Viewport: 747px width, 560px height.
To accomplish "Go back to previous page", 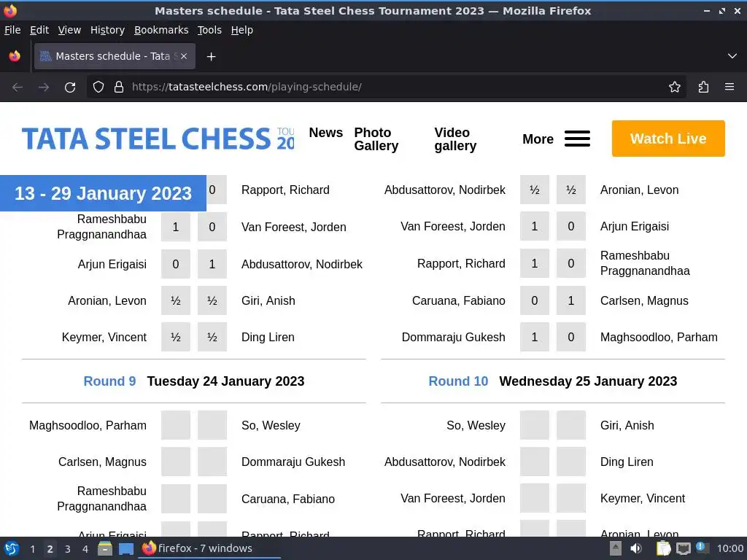I will point(18,87).
